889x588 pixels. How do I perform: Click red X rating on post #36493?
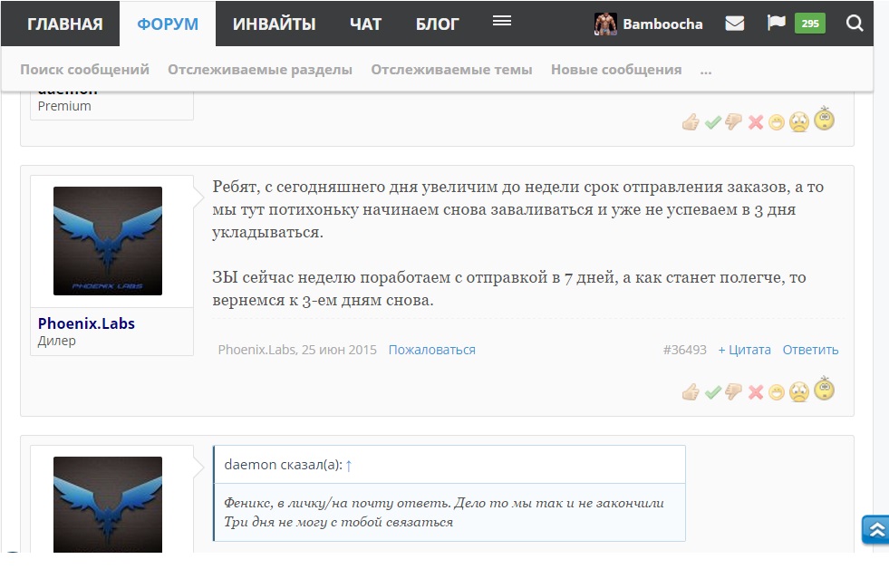tap(755, 392)
